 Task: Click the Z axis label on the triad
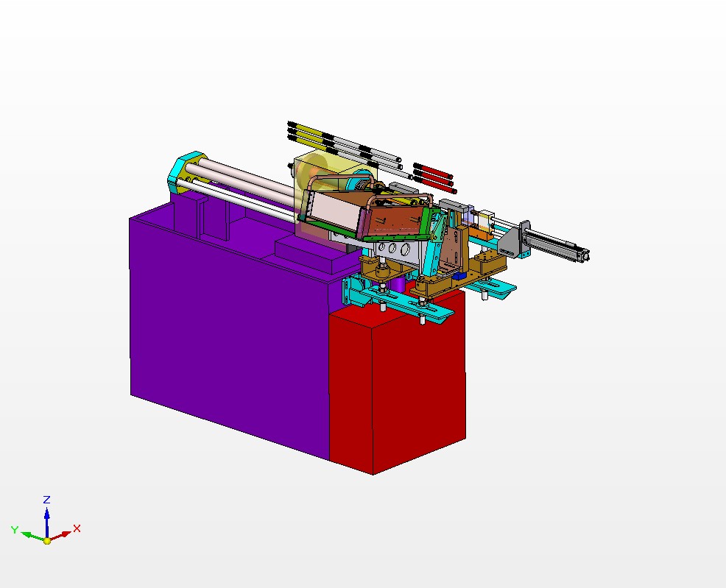46,500
